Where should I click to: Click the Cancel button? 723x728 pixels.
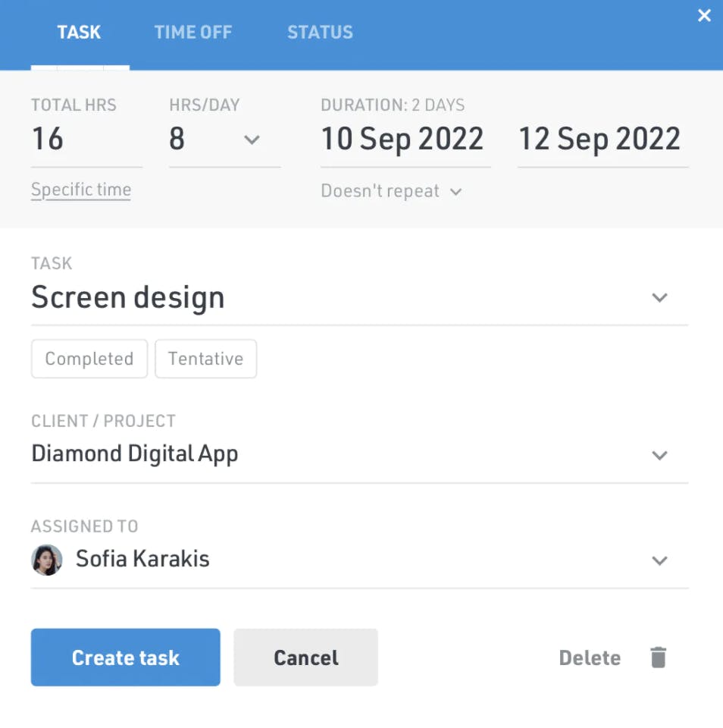[x=306, y=657]
